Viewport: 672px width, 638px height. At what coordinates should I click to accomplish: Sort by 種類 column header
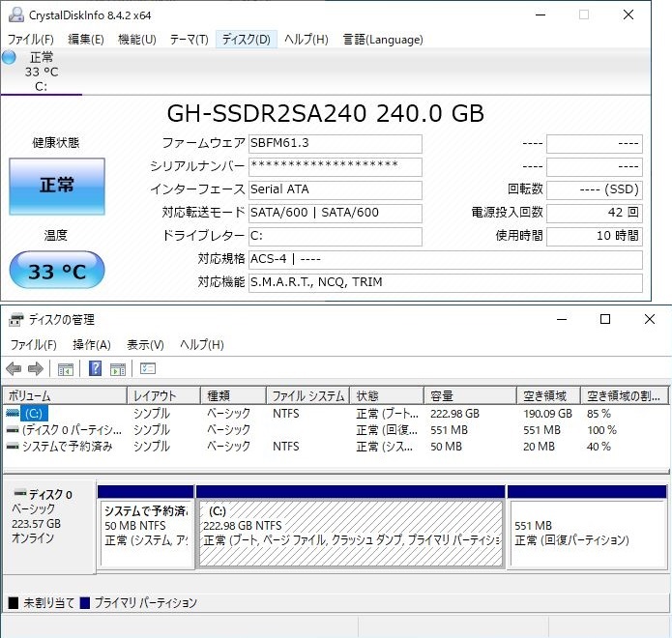[233, 395]
